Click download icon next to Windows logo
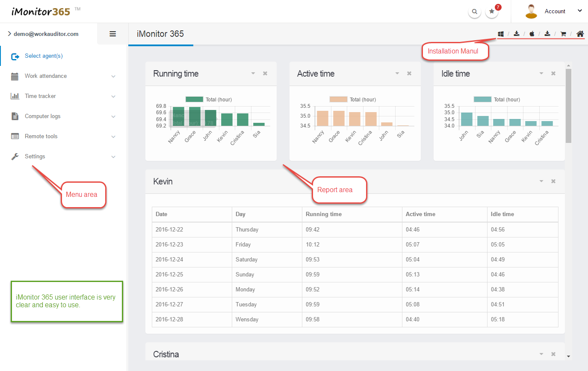The width and height of the screenshot is (588, 371). (x=517, y=34)
